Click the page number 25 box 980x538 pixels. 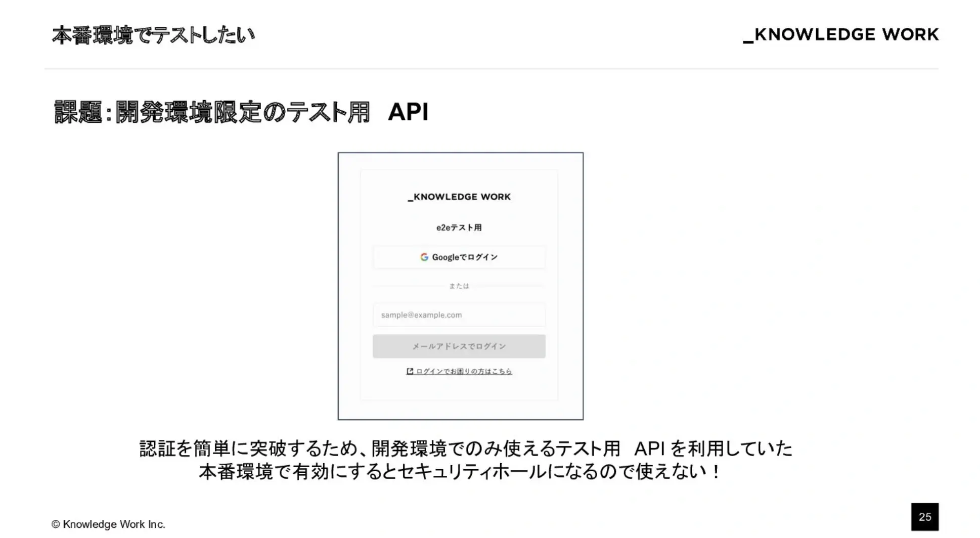pyautogui.click(x=925, y=517)
